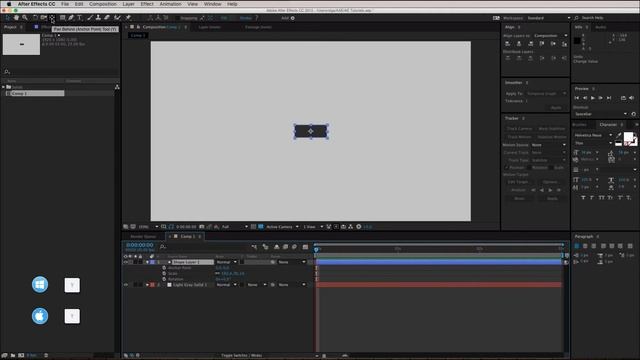640x360 pixels.
Task: Select the Roto Brush tool
Action: pos(118,18)
